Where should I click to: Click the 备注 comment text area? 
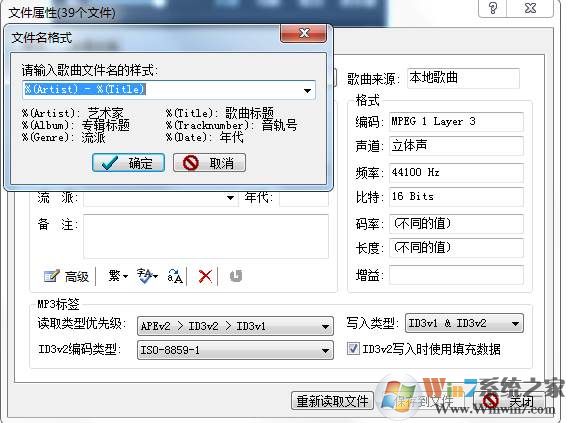[x=206, y=236]
